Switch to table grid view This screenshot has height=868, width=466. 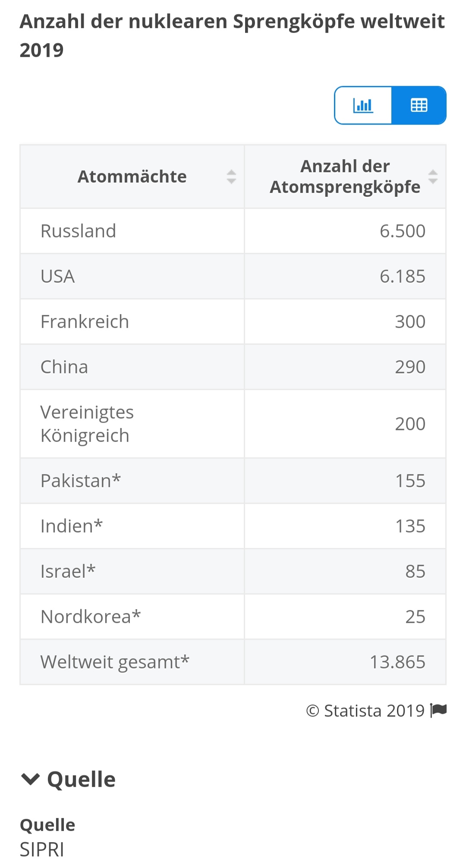(419, 105)
